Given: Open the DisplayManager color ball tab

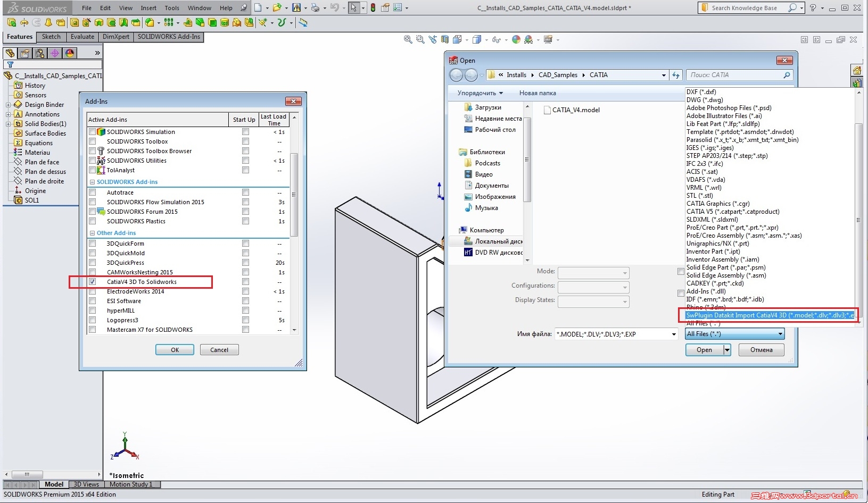Looking at the screenshot, I should [x=70, y=53].
